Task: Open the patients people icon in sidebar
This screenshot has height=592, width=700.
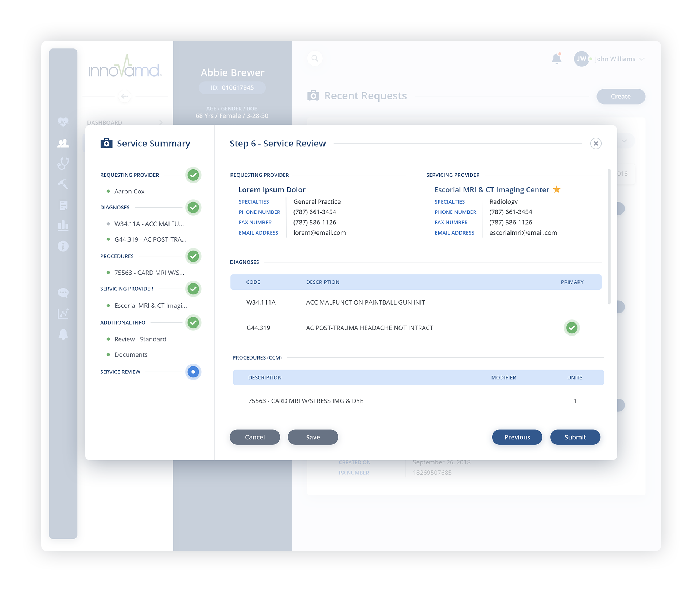Action: [x=63, y=143]
